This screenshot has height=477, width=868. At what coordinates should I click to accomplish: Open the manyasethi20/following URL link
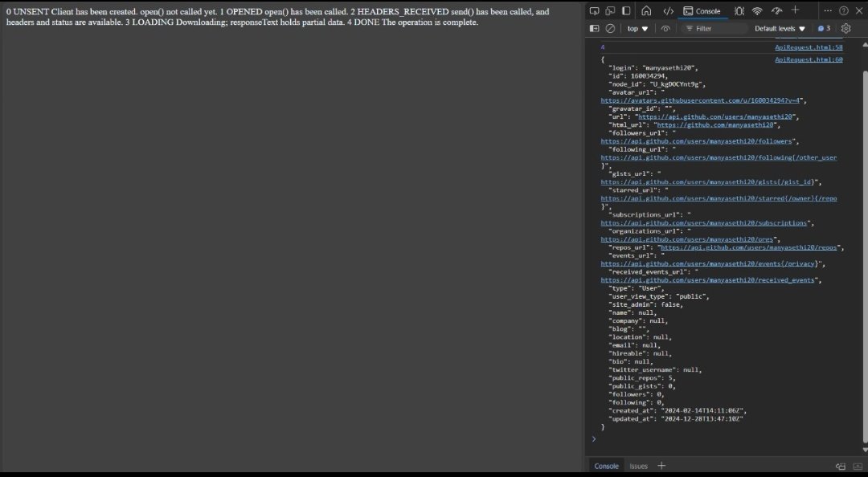[719, 157]
